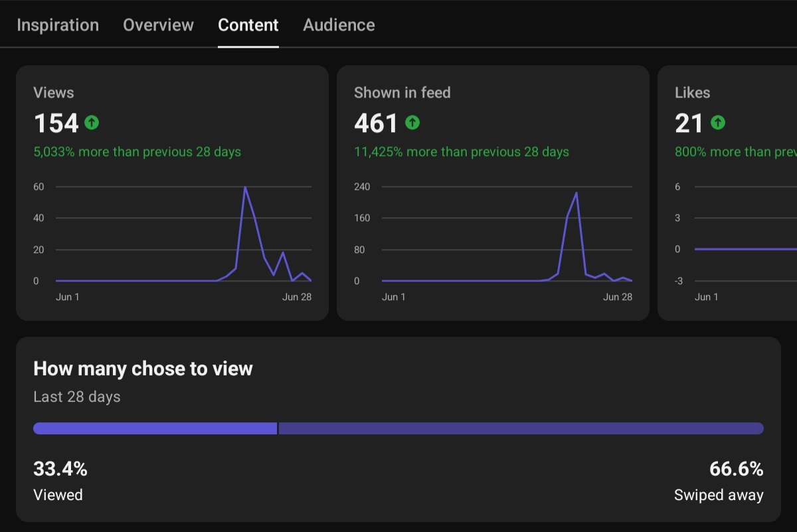Viewport: 797px width, 532px height.
Task: Open the Views metric card
Action: pyautogui.click(x=172, y=193)
